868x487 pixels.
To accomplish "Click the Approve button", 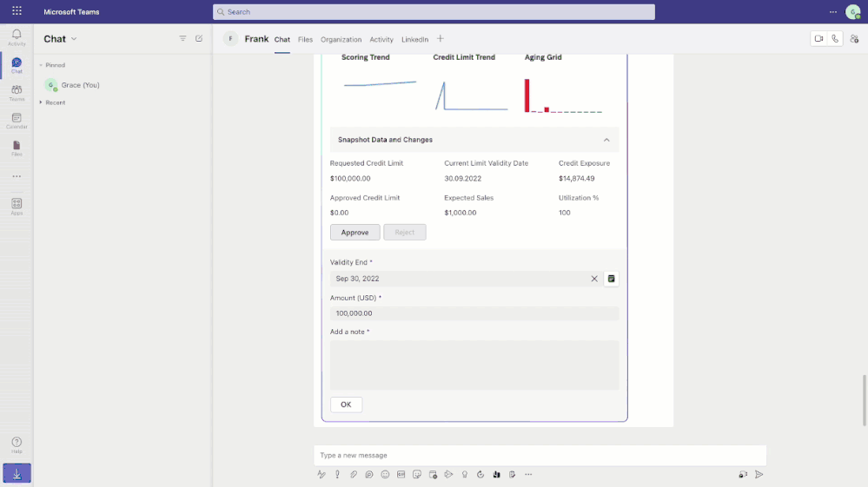I will point(354,232).
